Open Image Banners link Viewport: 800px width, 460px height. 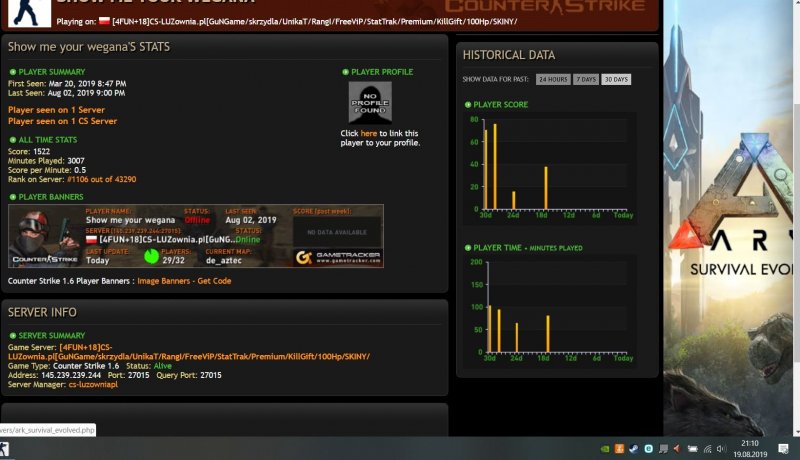pyautogui.click(x=164, y=281)
